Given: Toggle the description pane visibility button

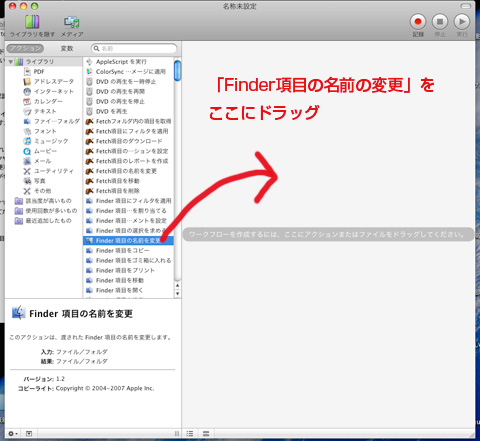Looking at the screenshot, I should [x=29, y=434].
